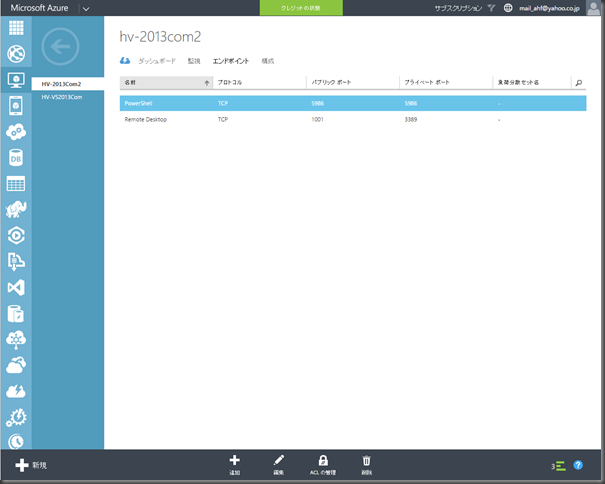The width and height of the screenshot is (605, 484).
Task: Open the Websites globe icon in sidebar
Action: [16, 54]
